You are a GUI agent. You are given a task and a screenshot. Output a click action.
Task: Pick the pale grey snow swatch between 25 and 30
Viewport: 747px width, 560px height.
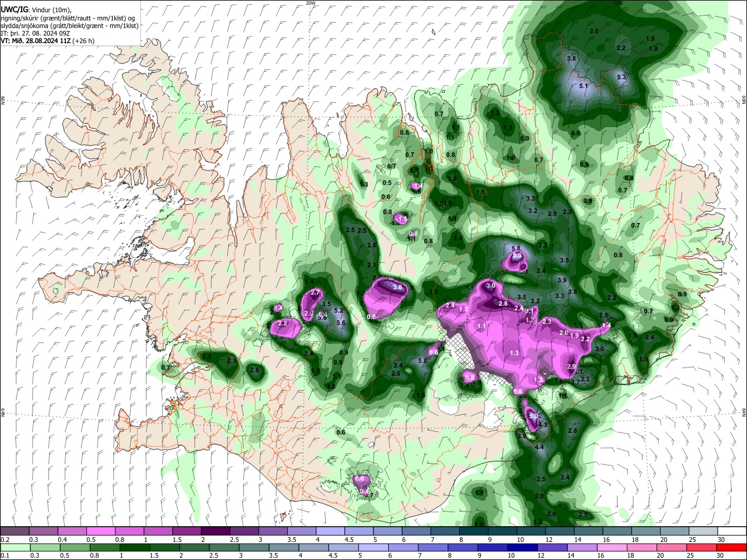pos(703,531)
